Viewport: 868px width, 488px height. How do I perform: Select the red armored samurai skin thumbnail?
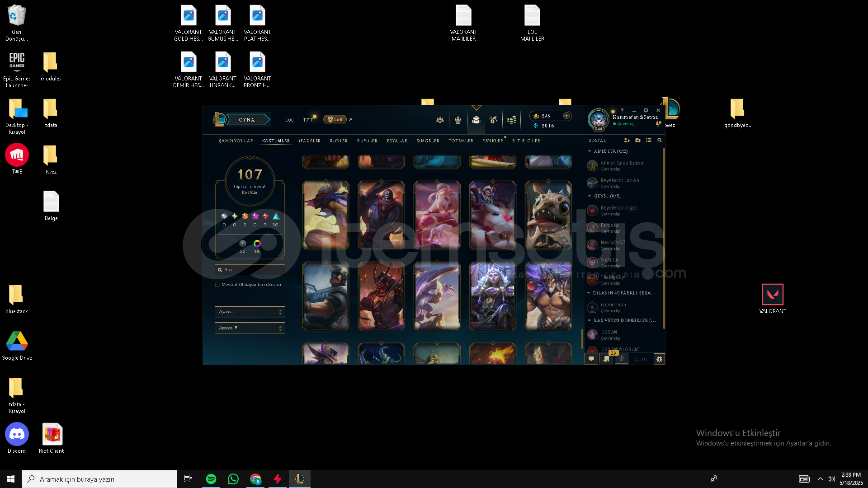coord(381,296)
